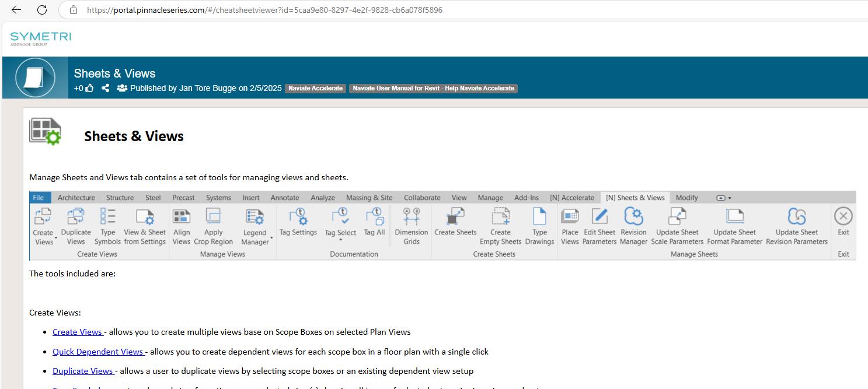
Task: Click Update Sheet Scale Parameters icon
Action: click(x=677, y=217)
